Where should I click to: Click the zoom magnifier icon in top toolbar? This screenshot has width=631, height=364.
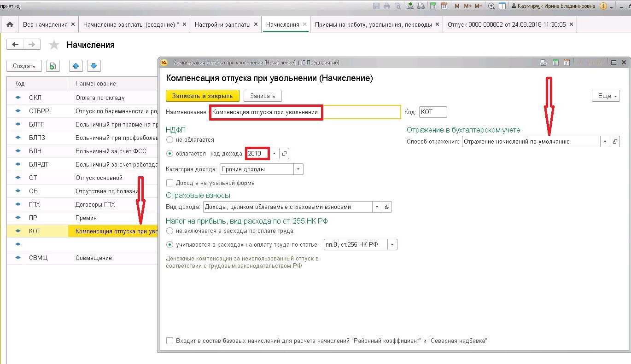coord(491,6)
